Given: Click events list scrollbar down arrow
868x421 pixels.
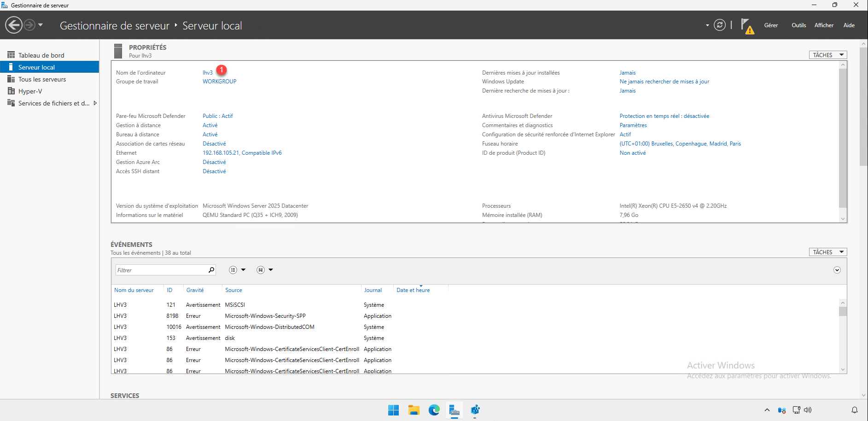Looking at the screenshot, I should [843, 369].
